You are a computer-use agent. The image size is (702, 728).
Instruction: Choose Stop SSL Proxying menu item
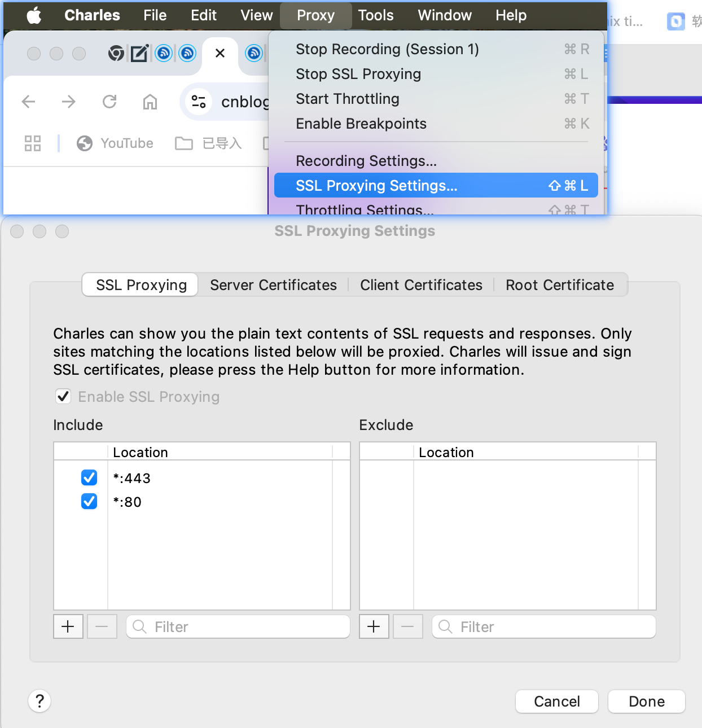click(436, 74)
